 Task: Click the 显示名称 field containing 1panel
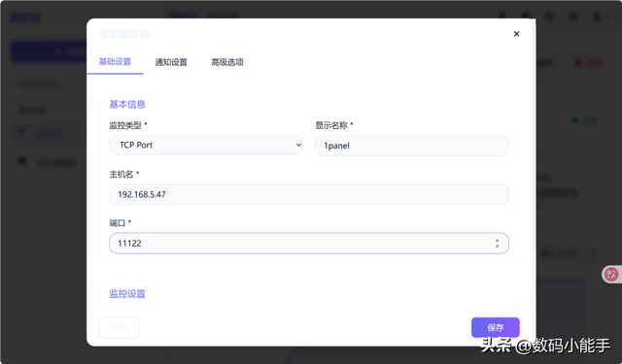coord(412,146)
